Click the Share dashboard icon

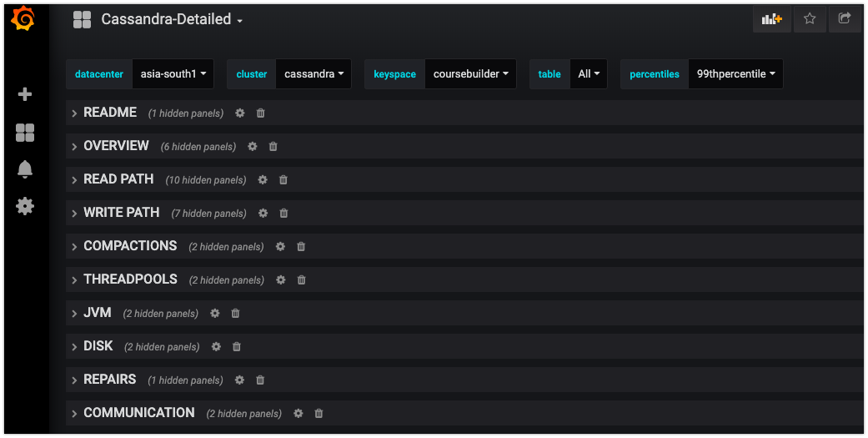pos(845,18)
